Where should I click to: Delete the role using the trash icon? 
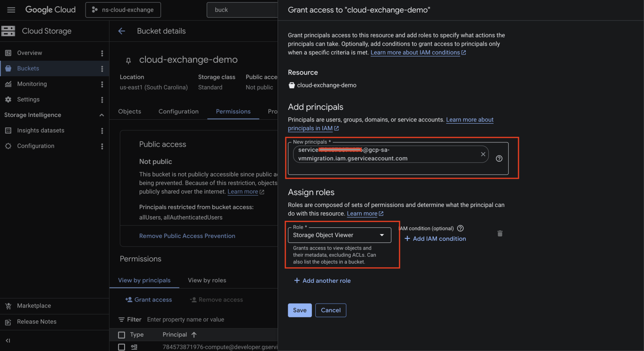500,233
